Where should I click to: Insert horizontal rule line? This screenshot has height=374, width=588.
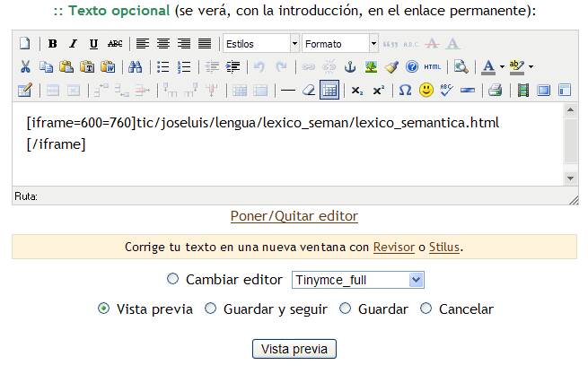(288, 91)
